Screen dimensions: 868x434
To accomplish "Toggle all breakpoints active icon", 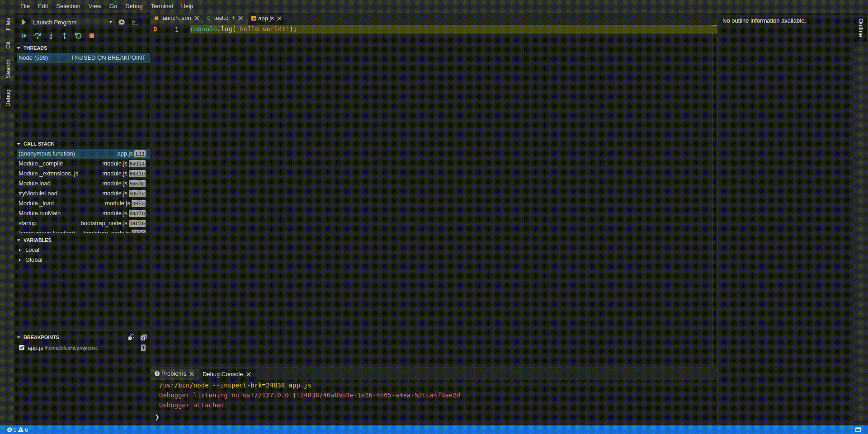I will (x=131, y=337).
